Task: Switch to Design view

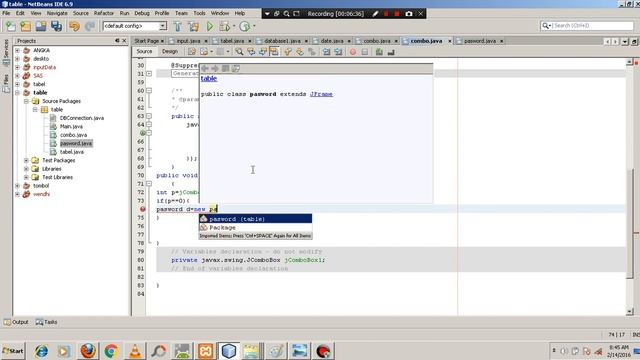Action: point(170,51)
